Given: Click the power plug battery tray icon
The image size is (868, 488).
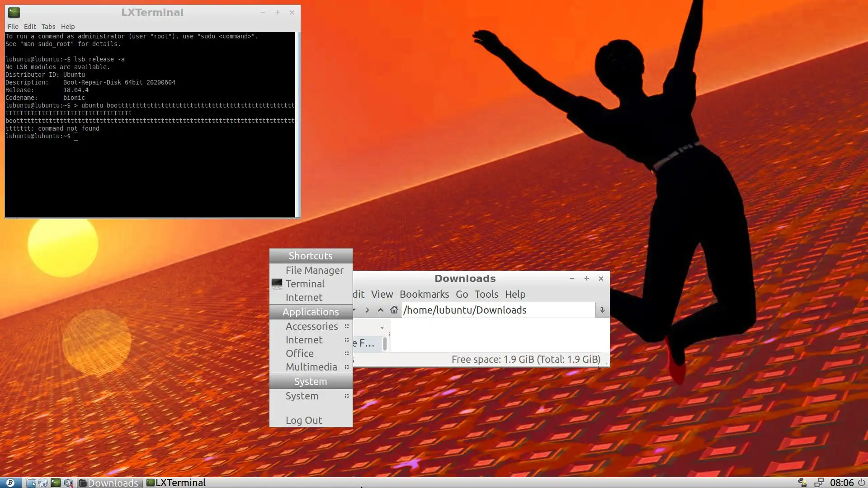Looking at the screenshot, I should point(802,483).
